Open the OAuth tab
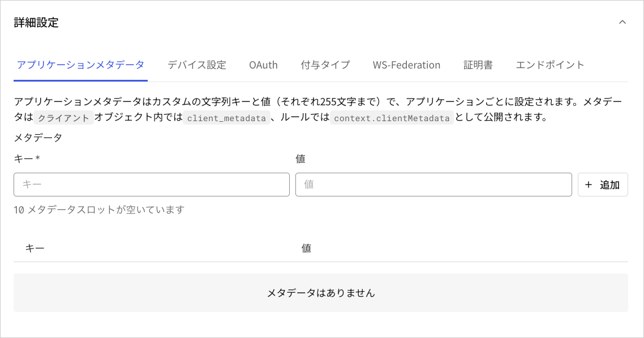The width and height of the screenshot is (644, 338). point(263,65)
